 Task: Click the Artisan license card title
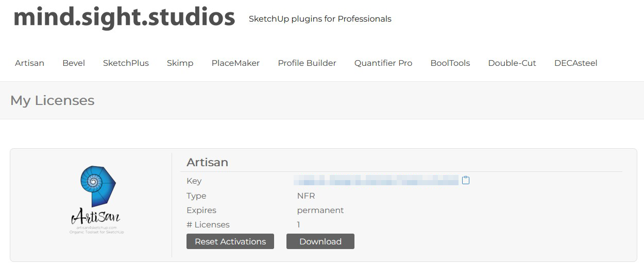pyautogui.click(x=207, y=162)
